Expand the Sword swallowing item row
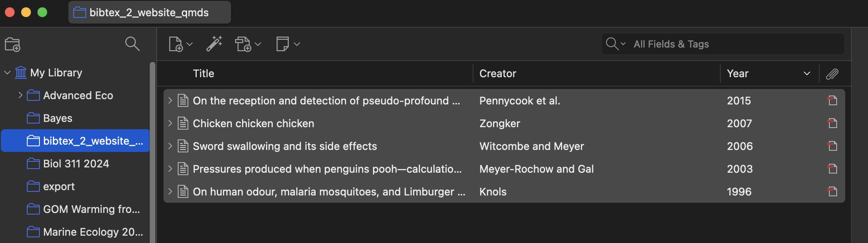The height and width of the screenshot is (243, 868). (170, 146)
